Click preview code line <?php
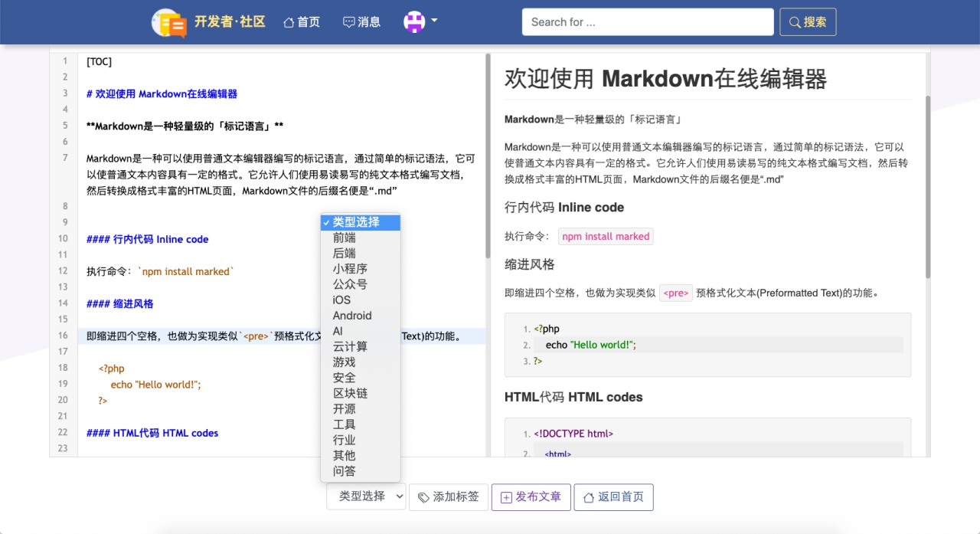Screen dimensions: 980x534 point(547,329)
